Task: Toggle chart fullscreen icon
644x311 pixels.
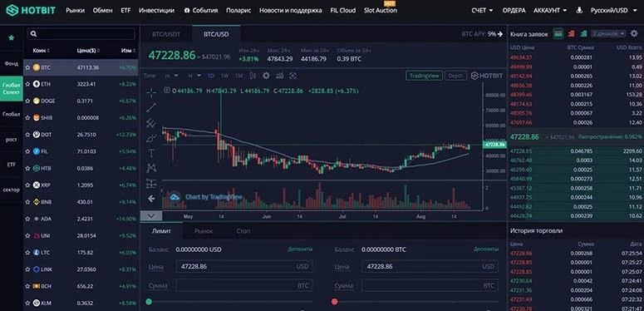Action: (x=293, y=76)
